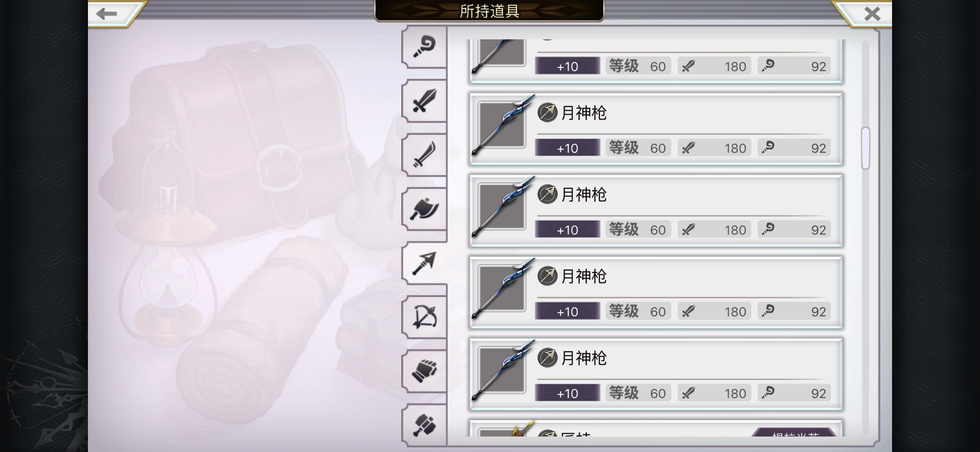Select the sword weapon category tab

(424, 101)
